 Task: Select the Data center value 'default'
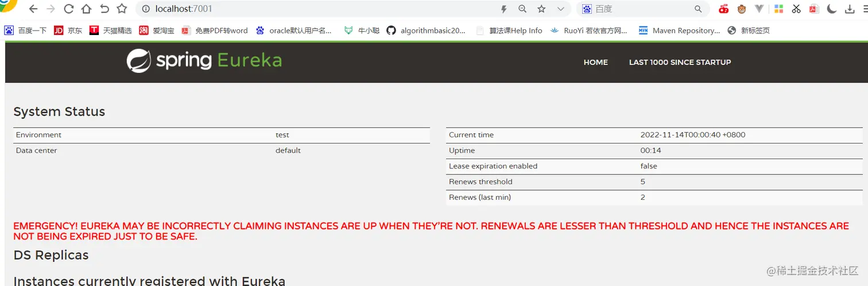[x=288, y=150]
